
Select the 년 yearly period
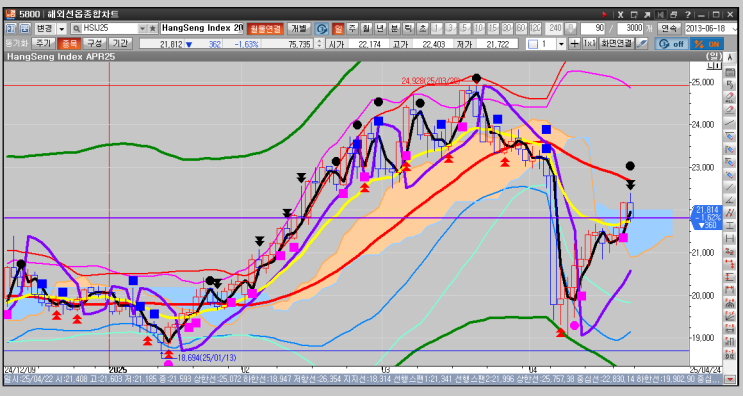(380, 29)
